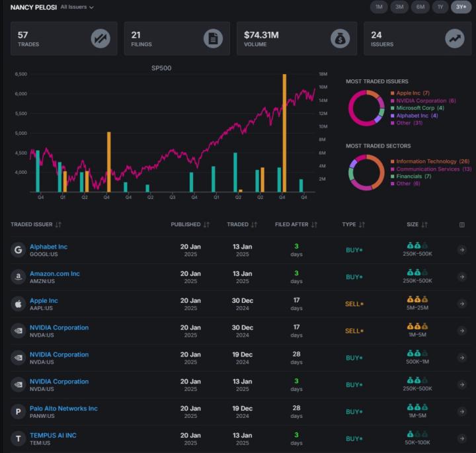Image resolution: width=476 pixels, height=453 pixels.
Task: Open the Alphabet Inc row arrow
Action: pyautogui.click(x=461, y=250)
